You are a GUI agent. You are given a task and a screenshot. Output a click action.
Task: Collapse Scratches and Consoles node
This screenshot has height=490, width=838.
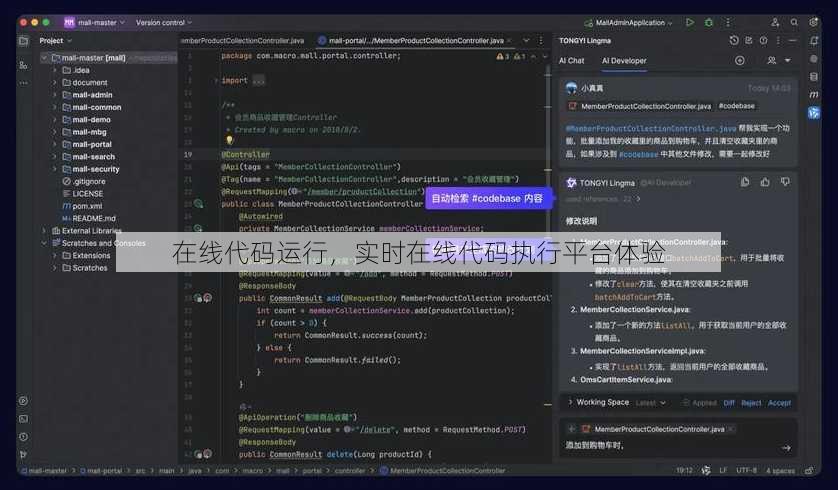point(44,243)
